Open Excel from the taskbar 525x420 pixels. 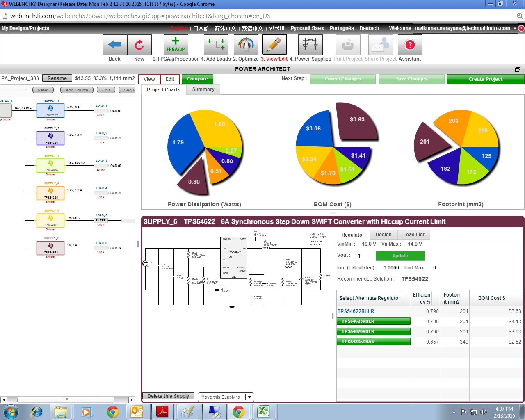click(263, 412)
